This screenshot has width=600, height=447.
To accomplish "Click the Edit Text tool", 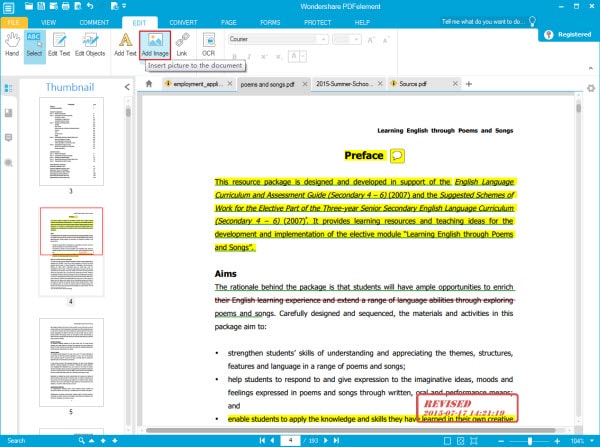I will pyautogui.click(x=59, y=45).
